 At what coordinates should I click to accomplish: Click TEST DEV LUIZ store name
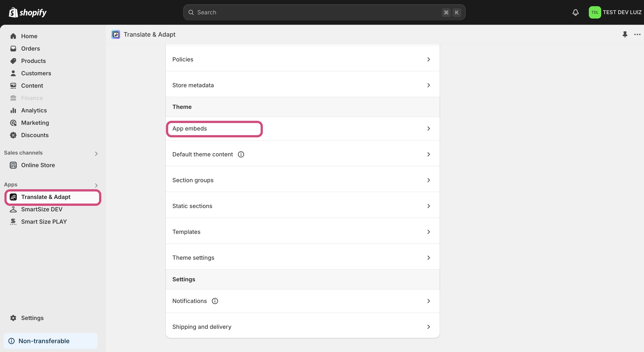[622, 12]
